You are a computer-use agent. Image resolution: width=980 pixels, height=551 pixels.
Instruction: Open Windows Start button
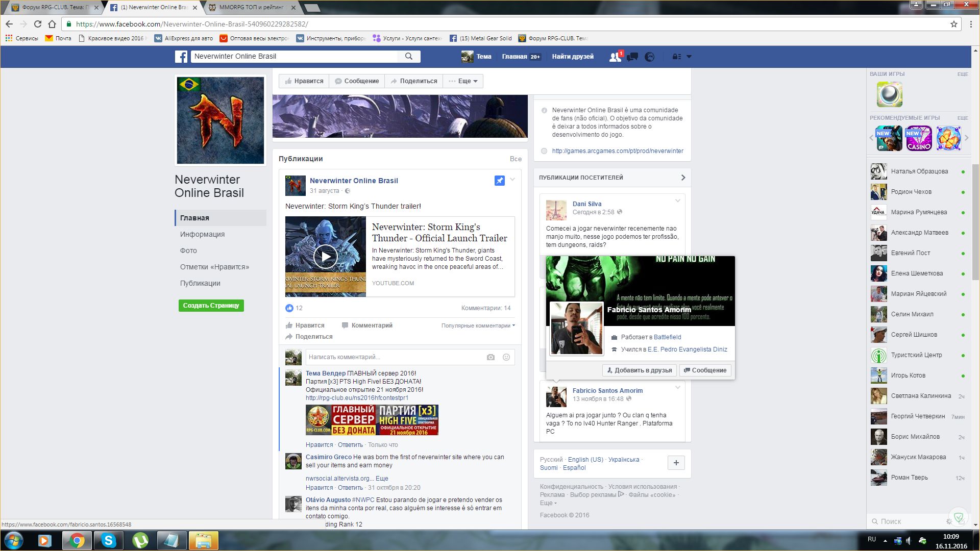14,540
